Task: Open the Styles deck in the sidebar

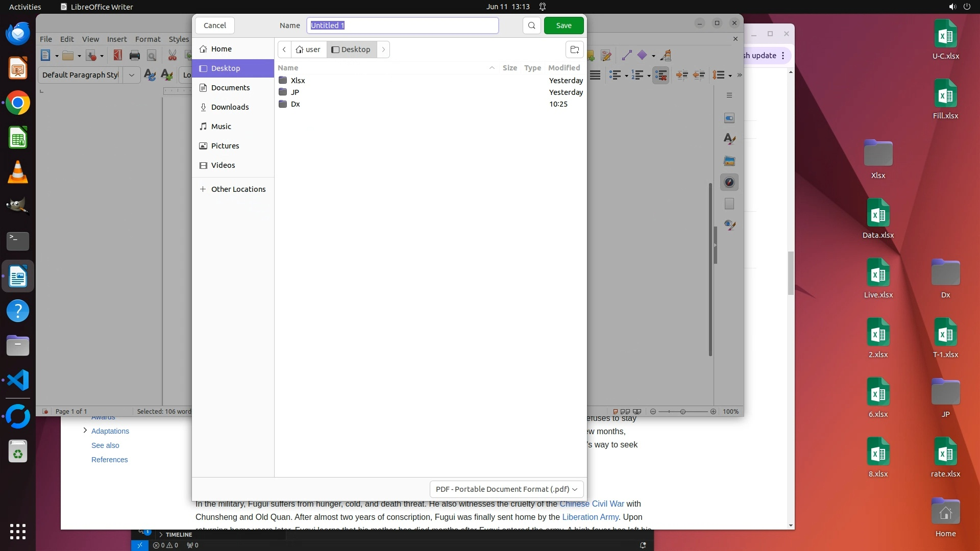Action: [x=729, y=139]
